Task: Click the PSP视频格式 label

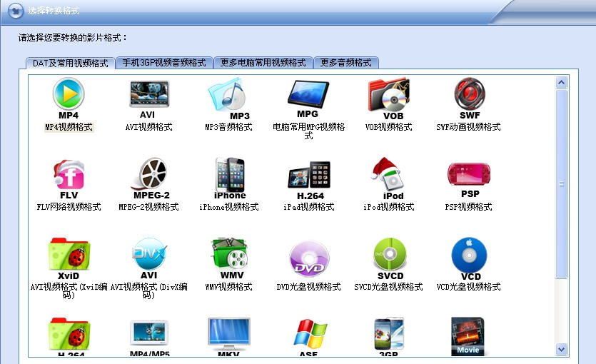Action: coord(469,207)
